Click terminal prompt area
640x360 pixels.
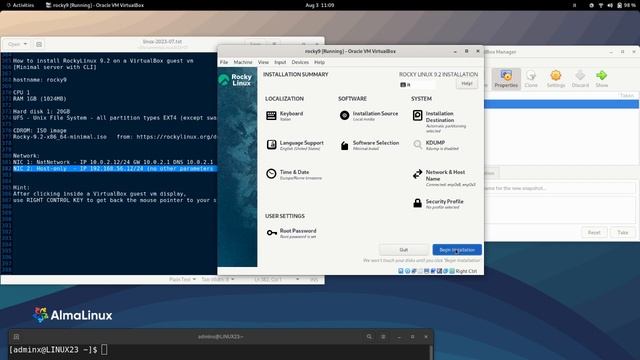point(220,350)
